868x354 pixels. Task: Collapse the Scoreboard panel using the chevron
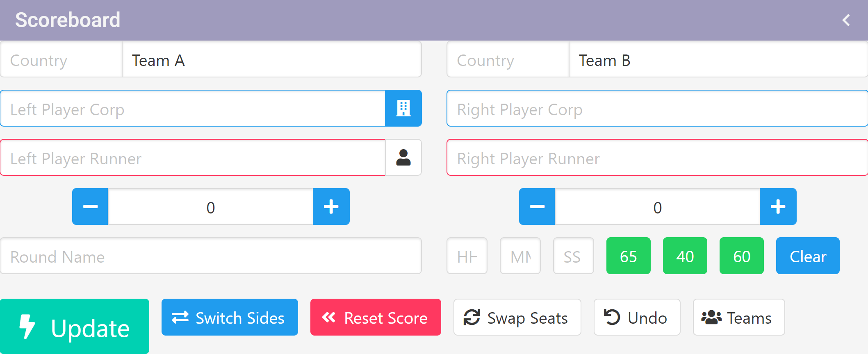click(846, 20)
